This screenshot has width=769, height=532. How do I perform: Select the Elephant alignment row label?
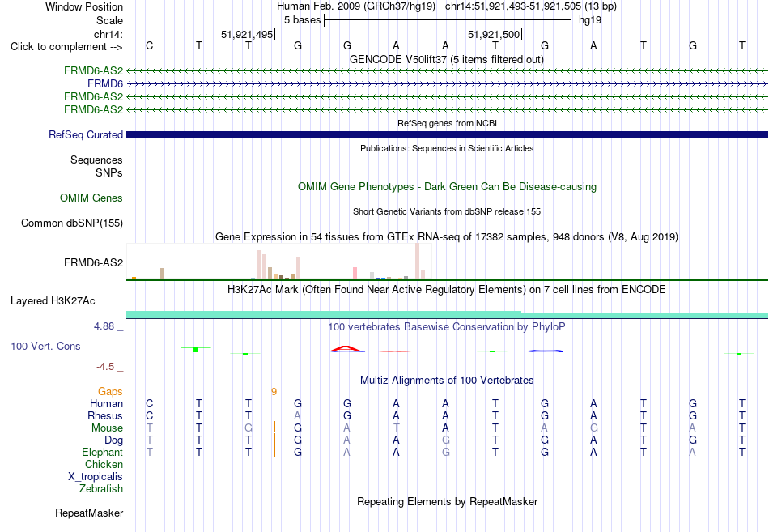pyautogui.click(x=102, y=452)
